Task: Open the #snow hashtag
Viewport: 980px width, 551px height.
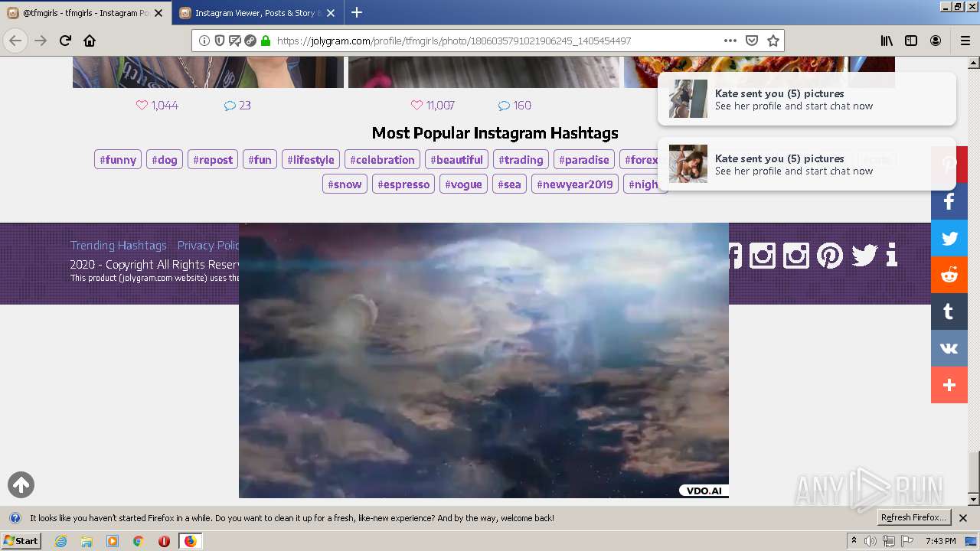Action: [345, 184]
